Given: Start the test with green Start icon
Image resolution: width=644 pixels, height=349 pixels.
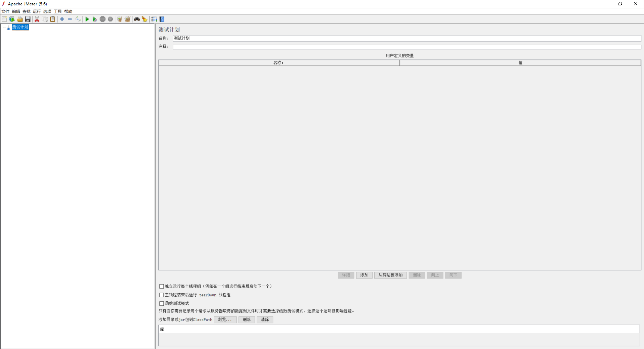Looking at the screenshot, I should coord(87,19).
